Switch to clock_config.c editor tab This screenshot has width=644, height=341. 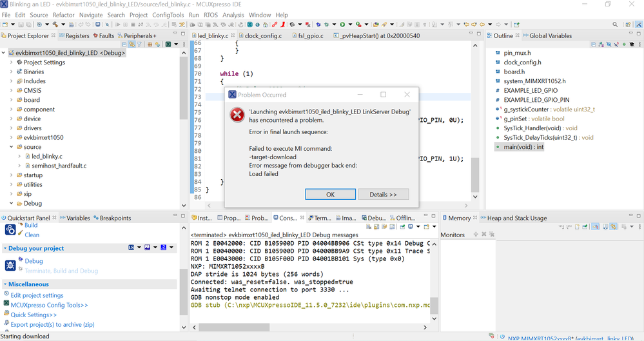(260, 35)
